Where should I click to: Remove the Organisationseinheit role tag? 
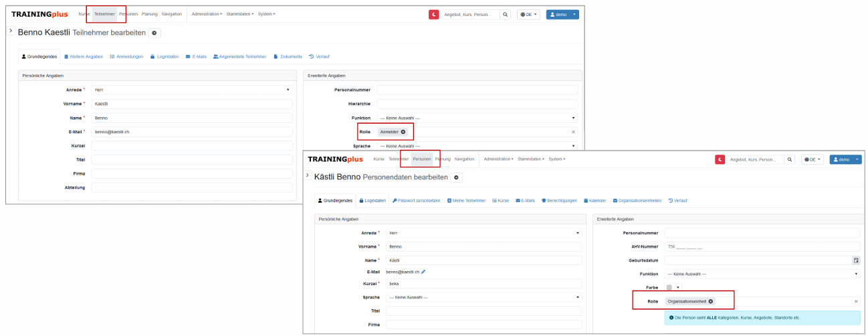(710, 301)
